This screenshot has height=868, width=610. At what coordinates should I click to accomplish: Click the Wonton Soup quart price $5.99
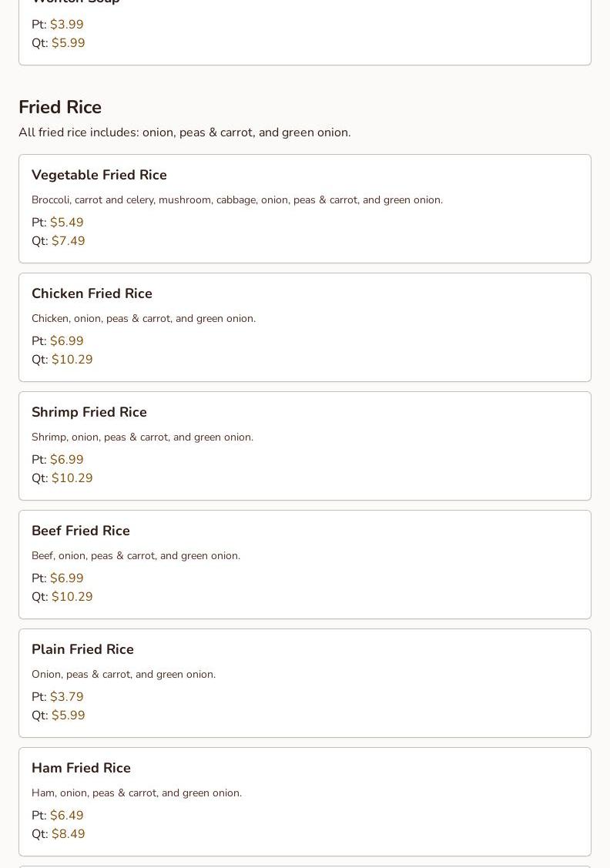(x=69, y=43)
